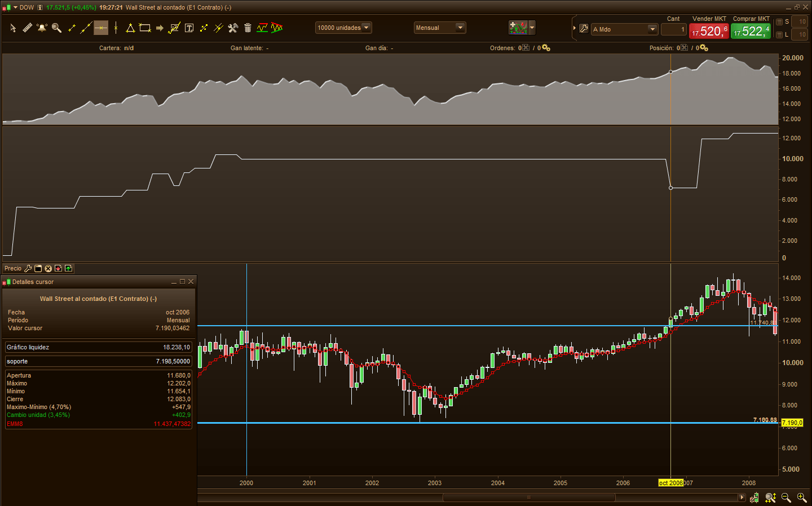Select the move objects tool
Screen dimensions: 812x506
[x=204, y=28]
